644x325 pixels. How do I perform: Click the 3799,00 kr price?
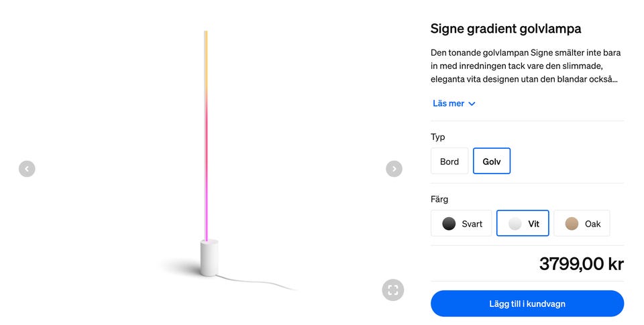click(x=581, y=264)
